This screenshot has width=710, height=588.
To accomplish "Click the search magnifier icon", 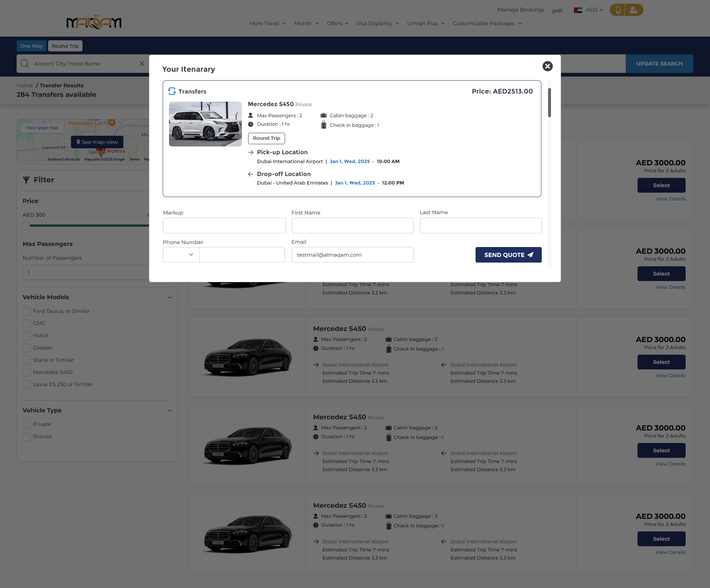I will (25, 64).
